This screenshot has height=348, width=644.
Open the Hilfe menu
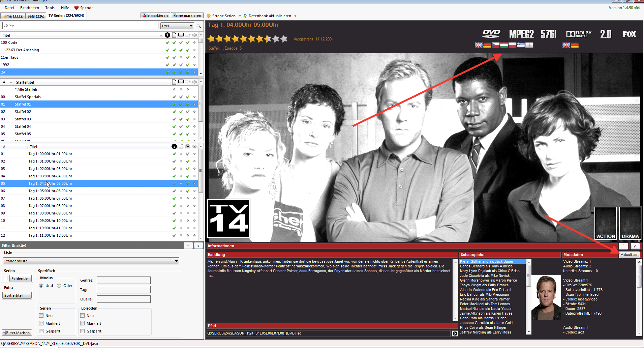tap(65, 8)
